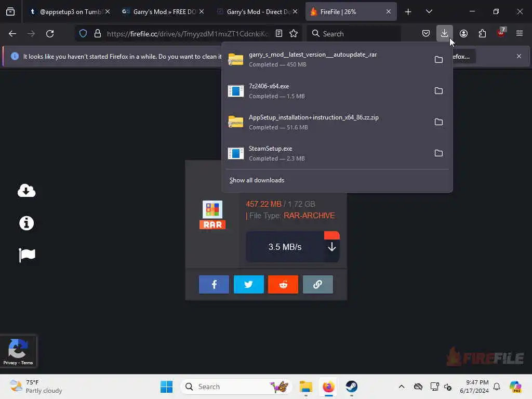Click the reCAPTCHA Privacy link

click(10, 363)
